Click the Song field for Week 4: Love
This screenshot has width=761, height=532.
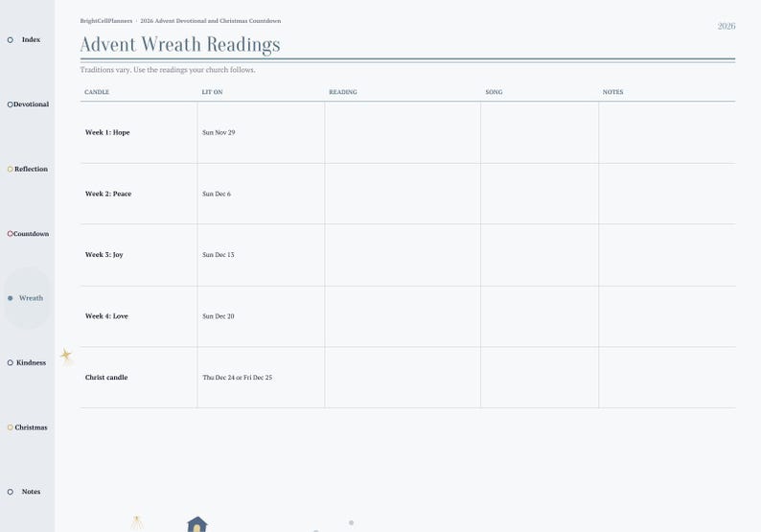[540, 316]
